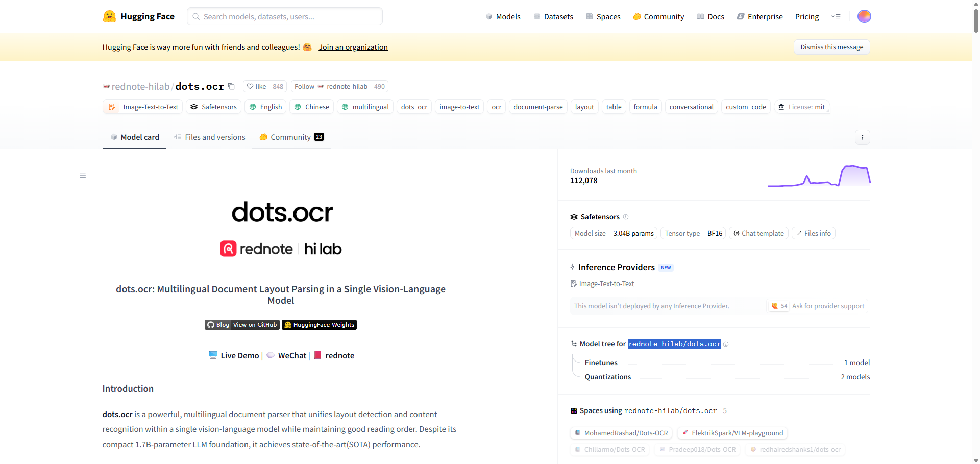The image size is (980, 464).
Task: Open the Community tab with 23 discussions
Action: click(x=291, y=137)
